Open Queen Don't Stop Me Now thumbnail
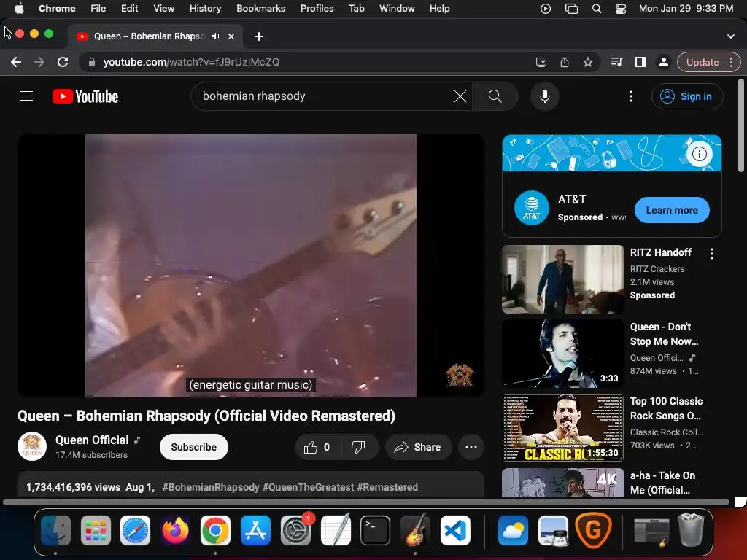The width and height of the screenshot is (747, 560). coord(562,354)
